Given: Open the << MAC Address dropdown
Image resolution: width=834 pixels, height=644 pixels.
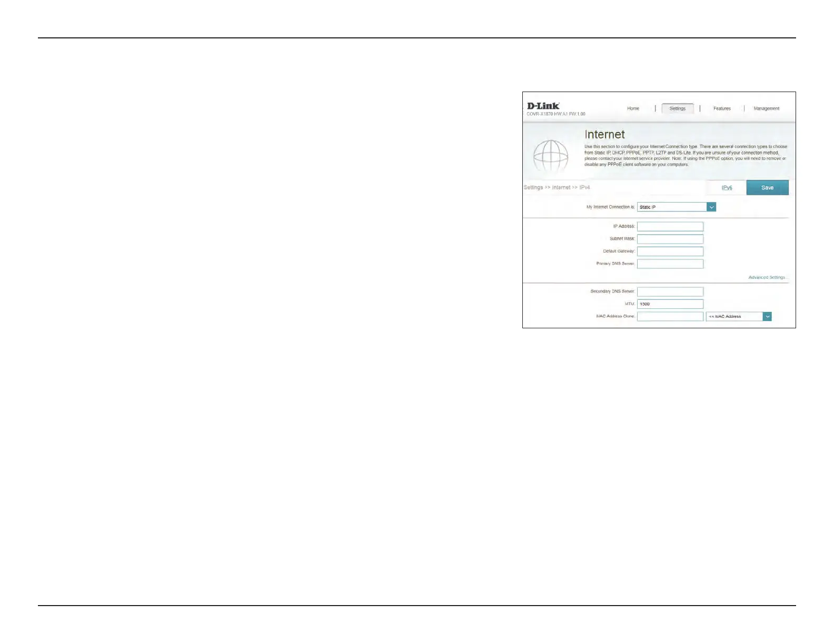Looking at the screenshot, I should tap(739, 317).
